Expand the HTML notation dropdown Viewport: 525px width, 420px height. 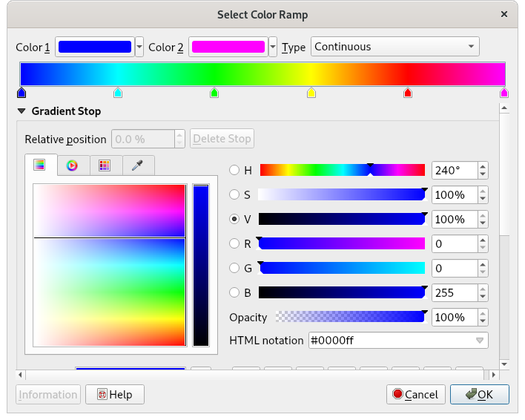480,341
